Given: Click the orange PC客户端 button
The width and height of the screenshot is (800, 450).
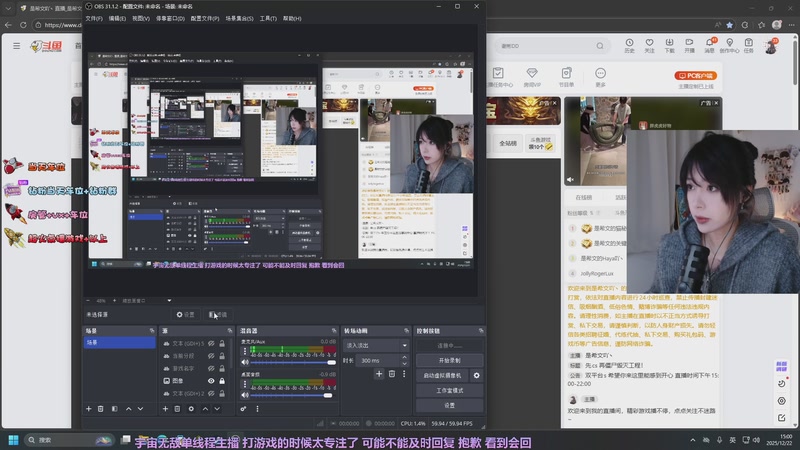Looking at the screenshot, I should (x=696, y=76).
